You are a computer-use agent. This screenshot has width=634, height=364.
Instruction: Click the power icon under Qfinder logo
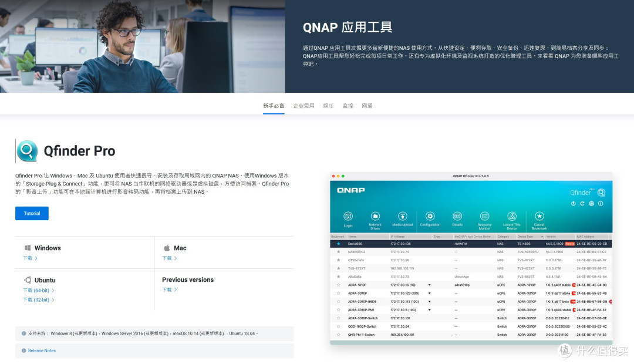click(573, 204)
